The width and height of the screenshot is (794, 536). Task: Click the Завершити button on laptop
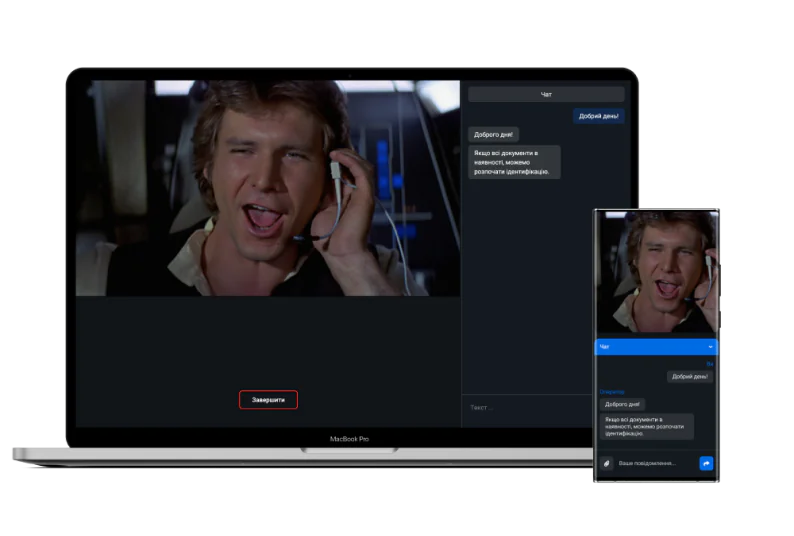pos(268,400)
